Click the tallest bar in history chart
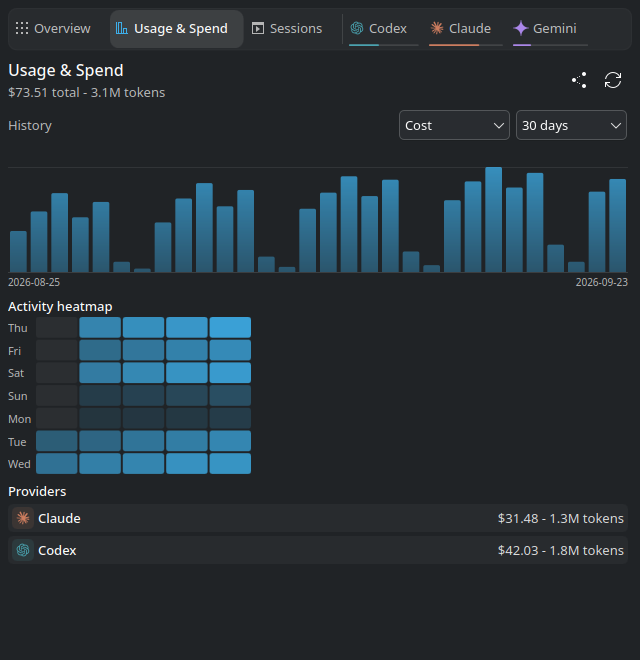Screen dimensions: 640x660 click(x=493, y=219)
